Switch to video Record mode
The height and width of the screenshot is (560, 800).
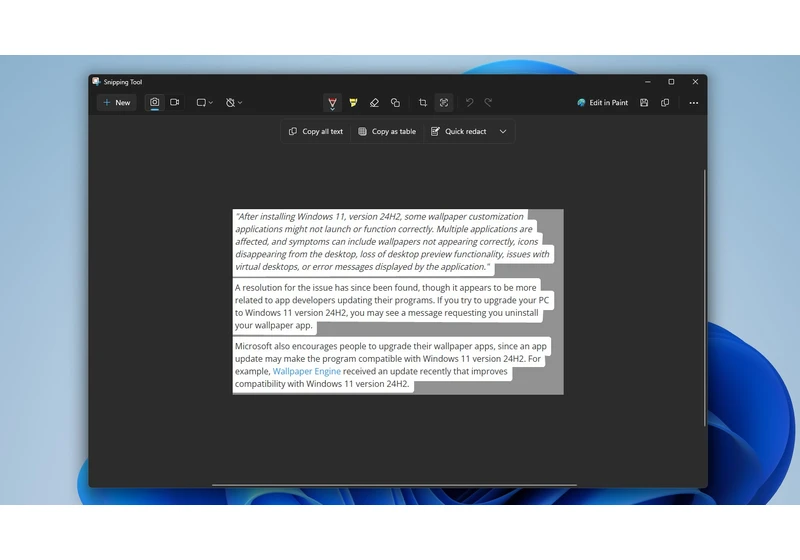pos(174,102)
